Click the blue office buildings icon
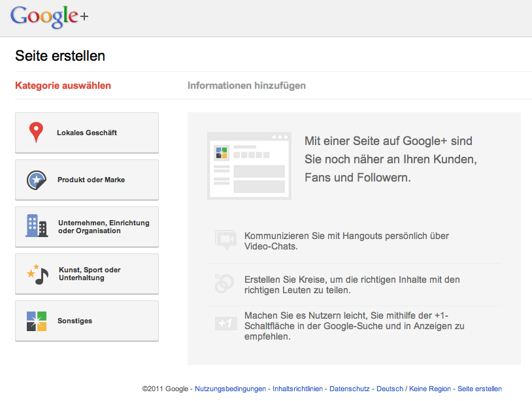Image resolution: width=532 pixels, height=401 pixels. (37, 226)
